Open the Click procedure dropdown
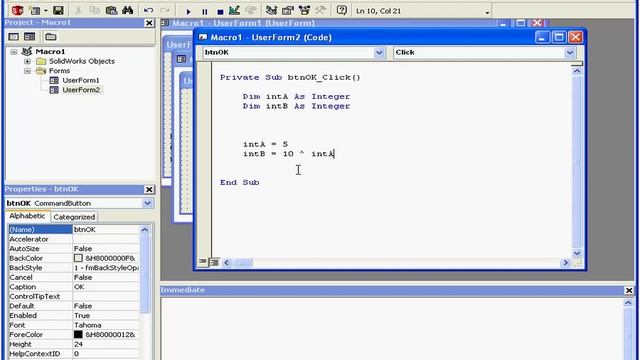The image size is (640, 360). coord(569,53)
